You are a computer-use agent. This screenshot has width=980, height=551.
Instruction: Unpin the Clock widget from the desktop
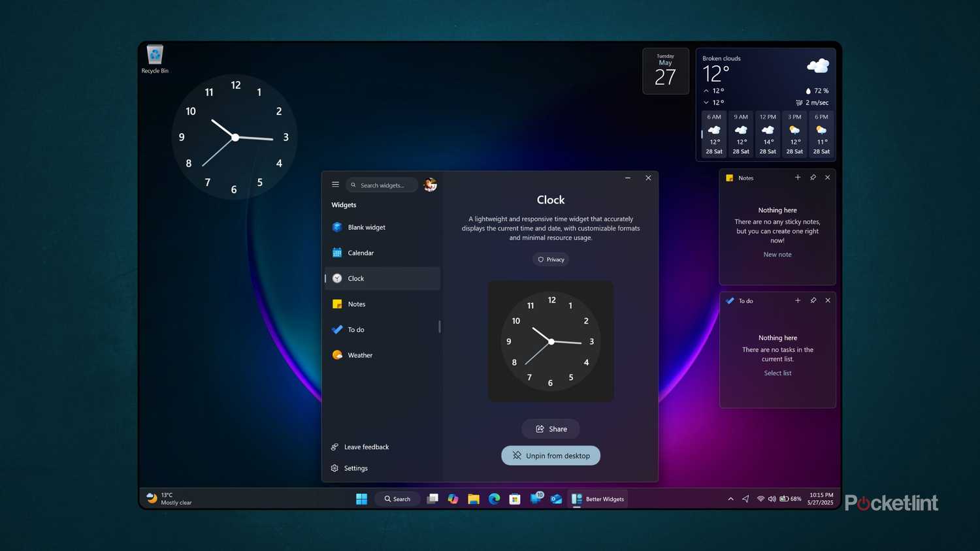(x=550, y=455)
